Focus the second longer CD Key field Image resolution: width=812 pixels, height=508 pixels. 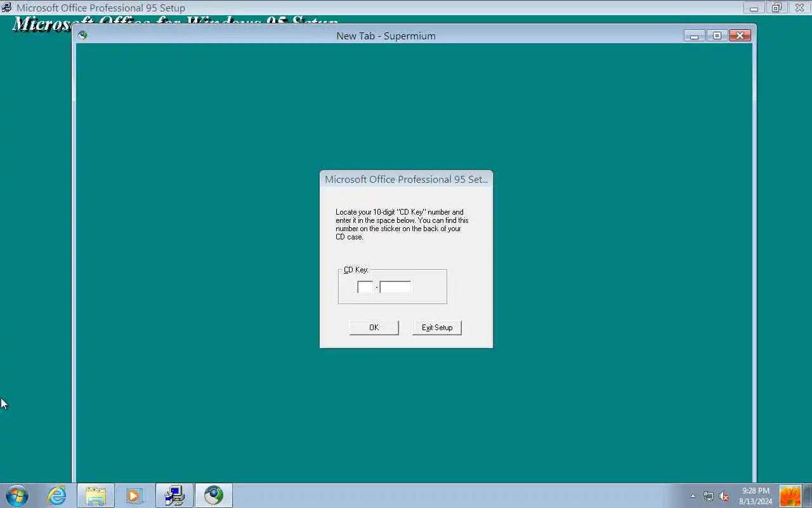pos(395,287)
